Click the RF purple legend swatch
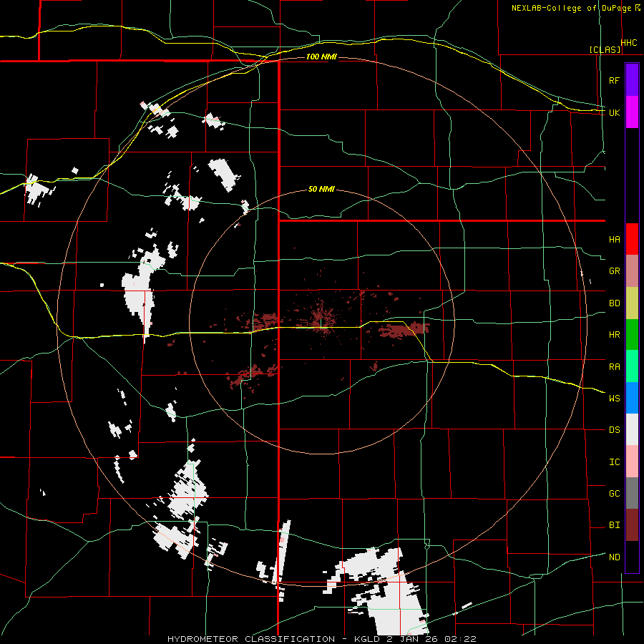This screenshot has height=644, width=644. point(632,80)
